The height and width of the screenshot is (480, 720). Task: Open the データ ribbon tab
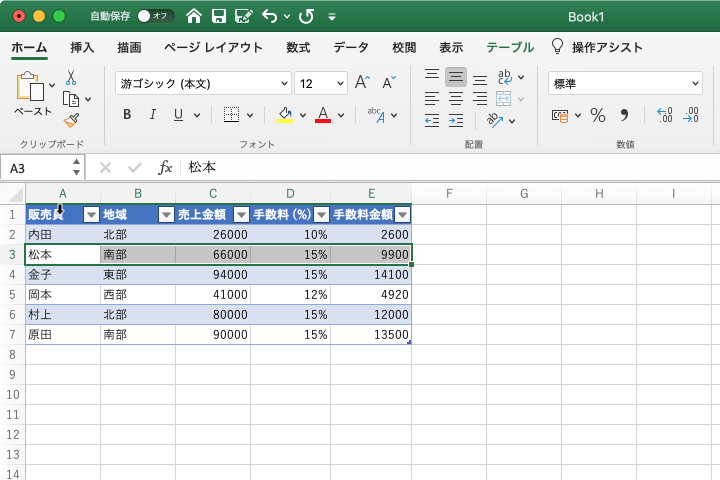[x=351, y=47]
